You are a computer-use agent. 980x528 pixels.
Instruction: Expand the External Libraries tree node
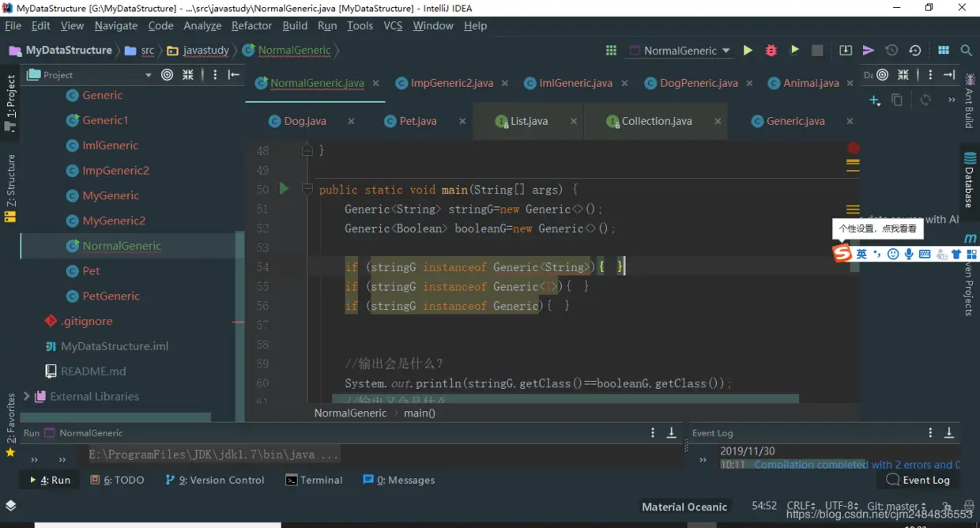pos(27,396)
